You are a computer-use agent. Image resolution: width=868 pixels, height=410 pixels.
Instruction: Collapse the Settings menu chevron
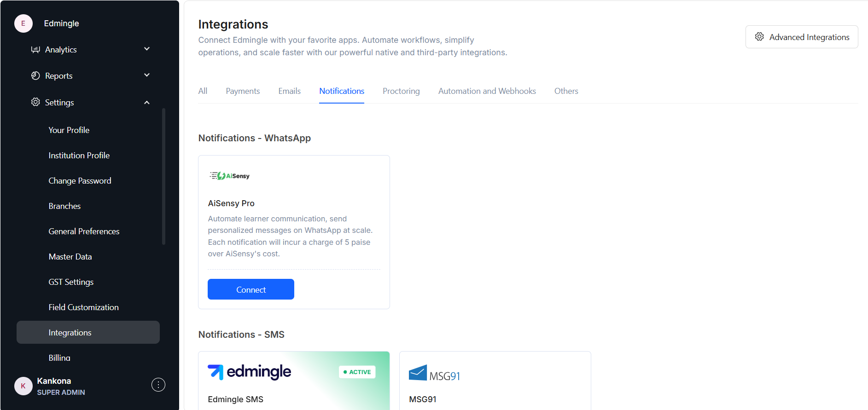point(147,102)
